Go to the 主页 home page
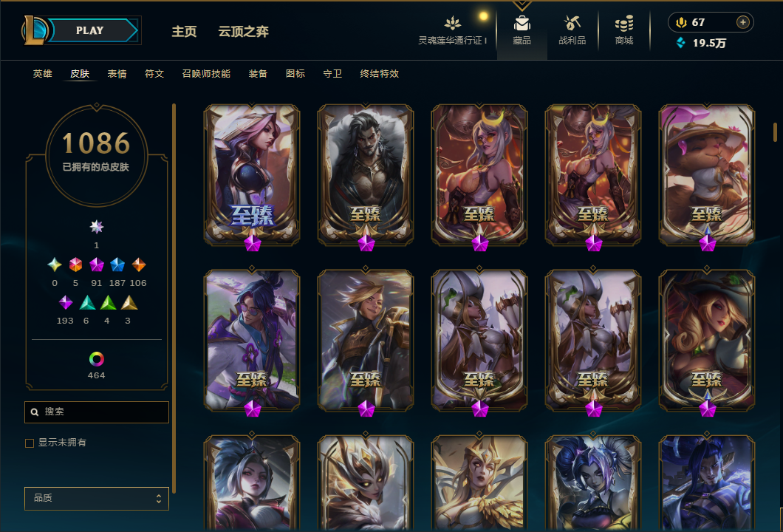Viewport: 783px width, 532px height. pos(184,32)
